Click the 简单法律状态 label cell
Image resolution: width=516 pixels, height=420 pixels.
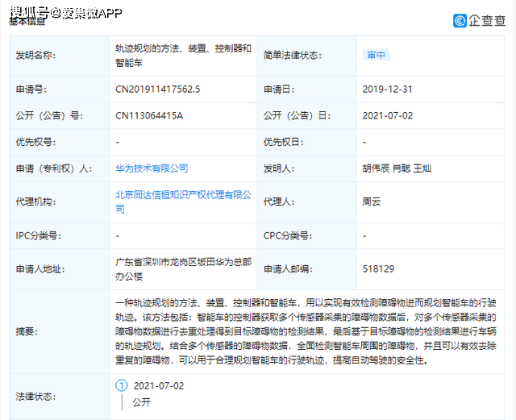(306, 56)
